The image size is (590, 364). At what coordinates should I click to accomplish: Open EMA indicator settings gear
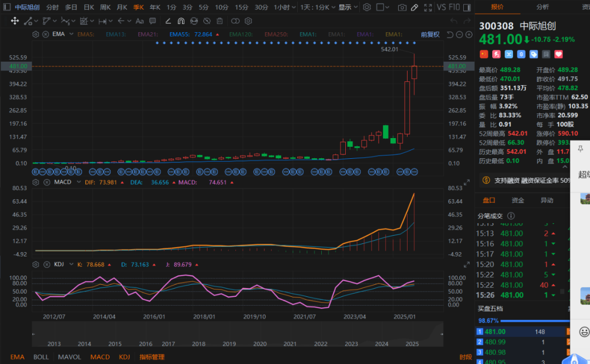(36, 34)
